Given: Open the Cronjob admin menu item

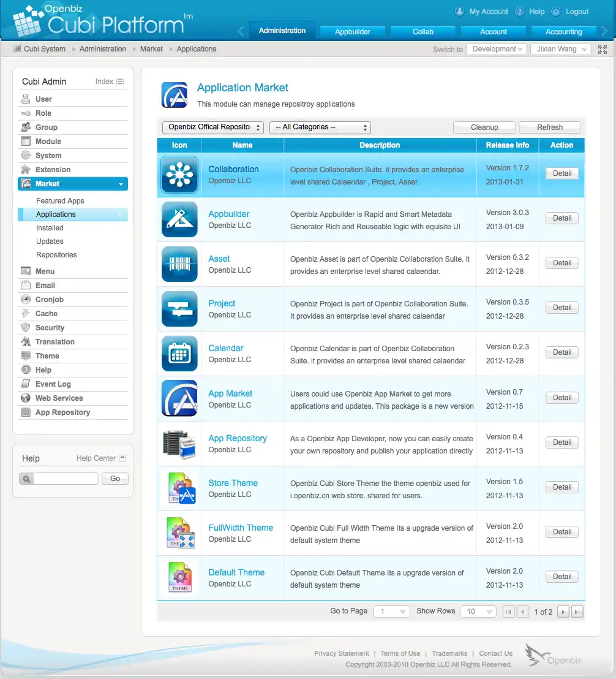Looking at the screenshot, I should click(x=73, y=300).
